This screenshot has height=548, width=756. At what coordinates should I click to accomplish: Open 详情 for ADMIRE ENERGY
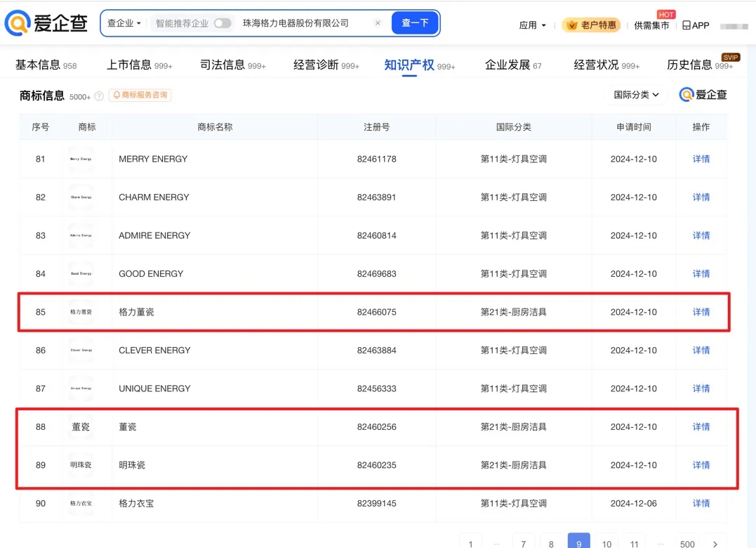701,235
